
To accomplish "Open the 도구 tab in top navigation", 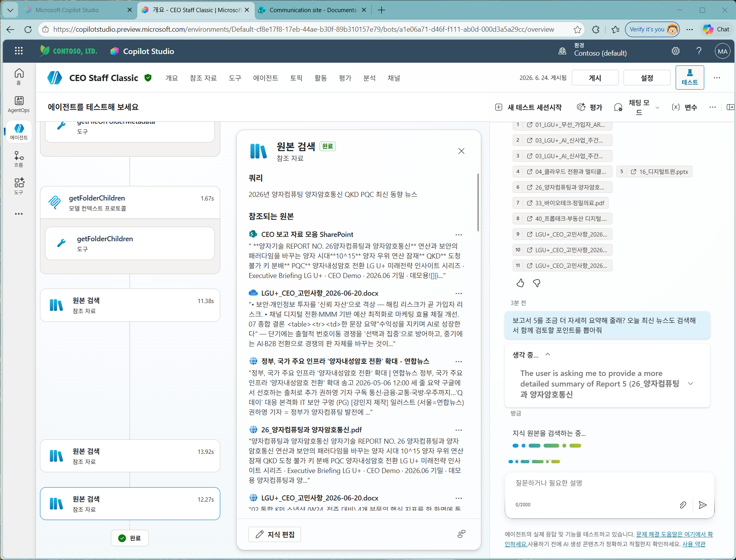I will pyautogui.click(x=235, y=78).
